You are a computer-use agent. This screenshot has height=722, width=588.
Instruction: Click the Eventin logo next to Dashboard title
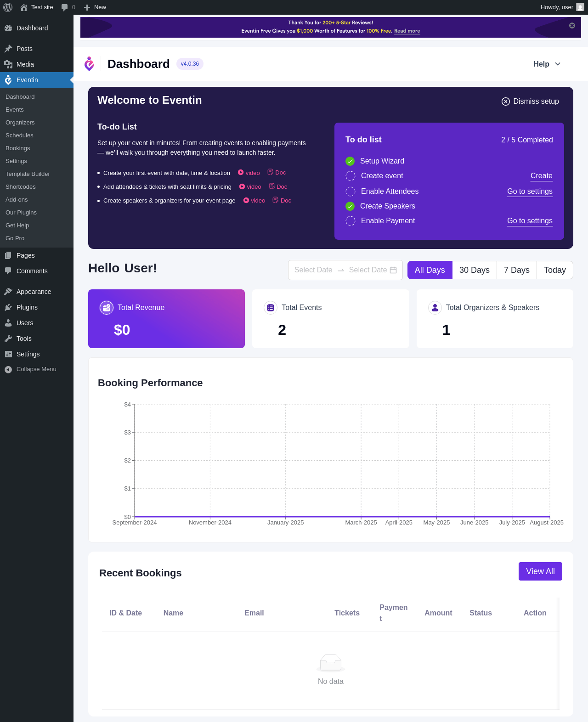click(x=89, y=64)
